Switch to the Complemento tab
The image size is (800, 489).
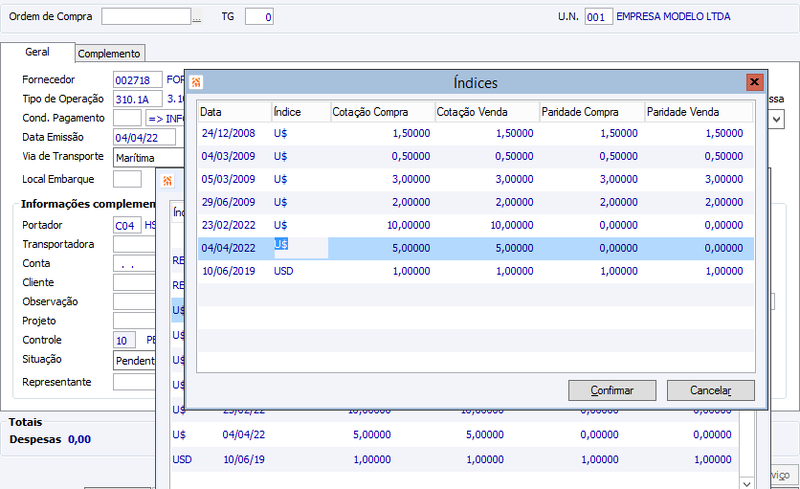[109, 54]
